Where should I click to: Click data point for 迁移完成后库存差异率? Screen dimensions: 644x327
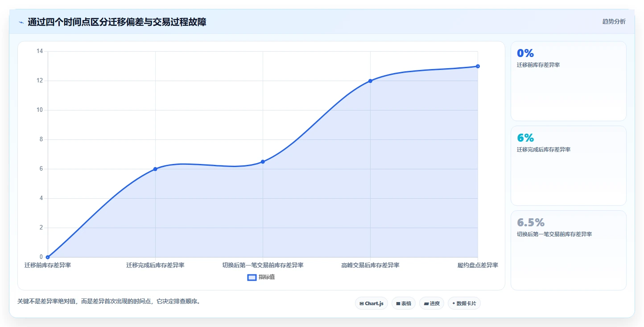(x=155, y=169)
